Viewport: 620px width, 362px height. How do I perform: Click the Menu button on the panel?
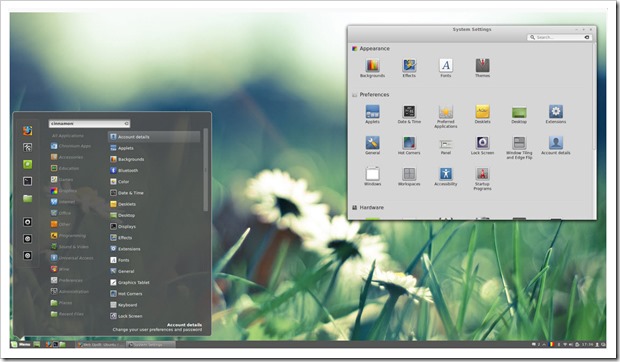pos(21,344)
